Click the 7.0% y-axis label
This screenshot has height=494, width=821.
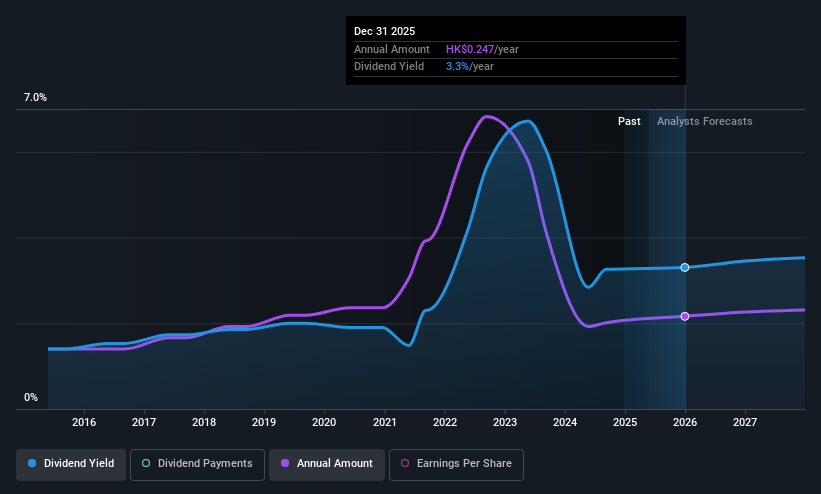point(35,97)
